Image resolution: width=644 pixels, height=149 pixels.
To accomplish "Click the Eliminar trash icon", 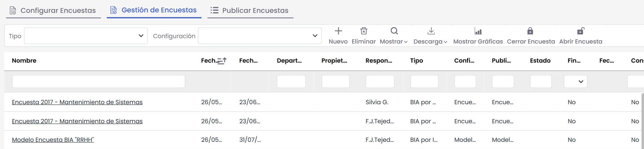I will click(364, 31).
